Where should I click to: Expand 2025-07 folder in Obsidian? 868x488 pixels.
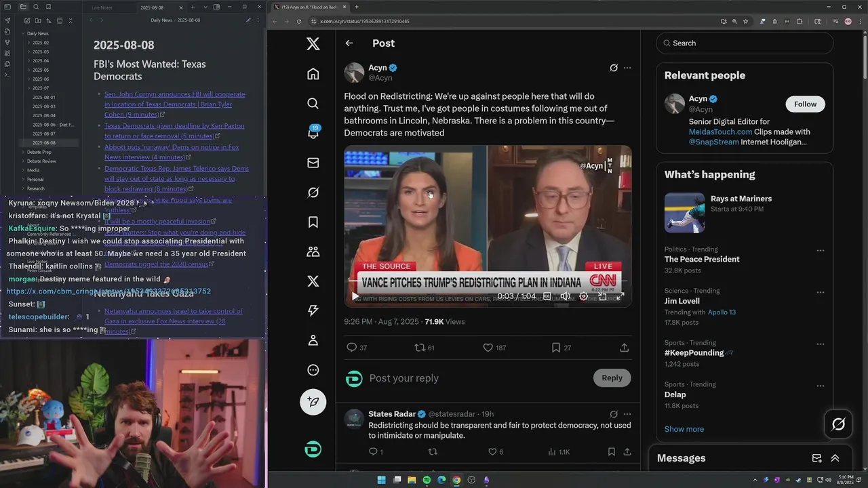point(29,88)
